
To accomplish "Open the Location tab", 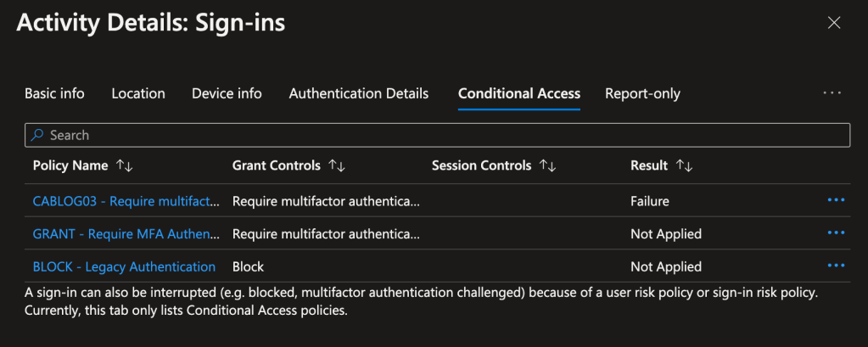I will pos(138,93).
